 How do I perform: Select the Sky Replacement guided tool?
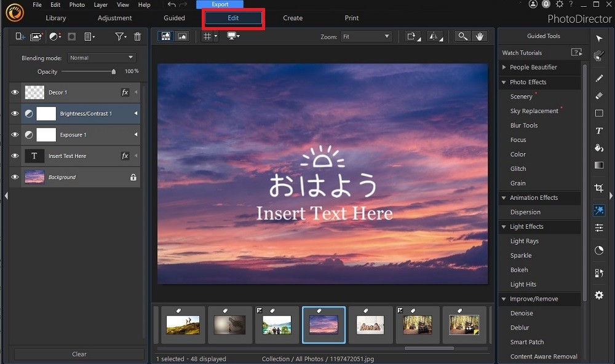[533, 111]
